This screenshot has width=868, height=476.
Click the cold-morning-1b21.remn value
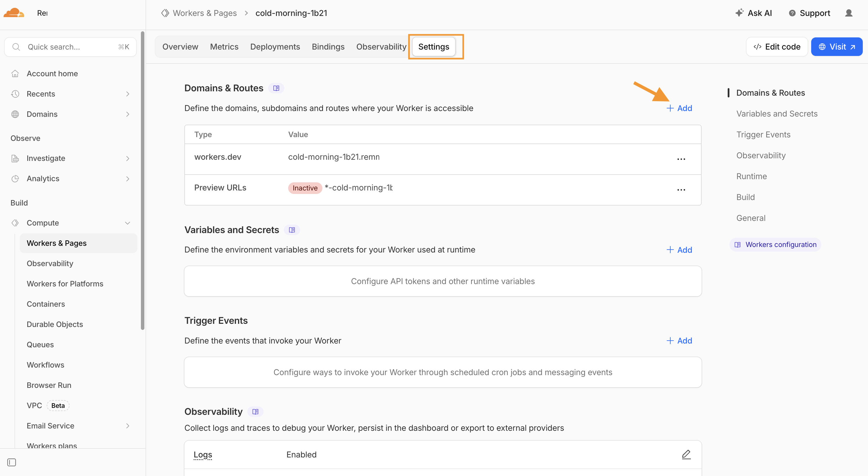(x=334, y=157)
